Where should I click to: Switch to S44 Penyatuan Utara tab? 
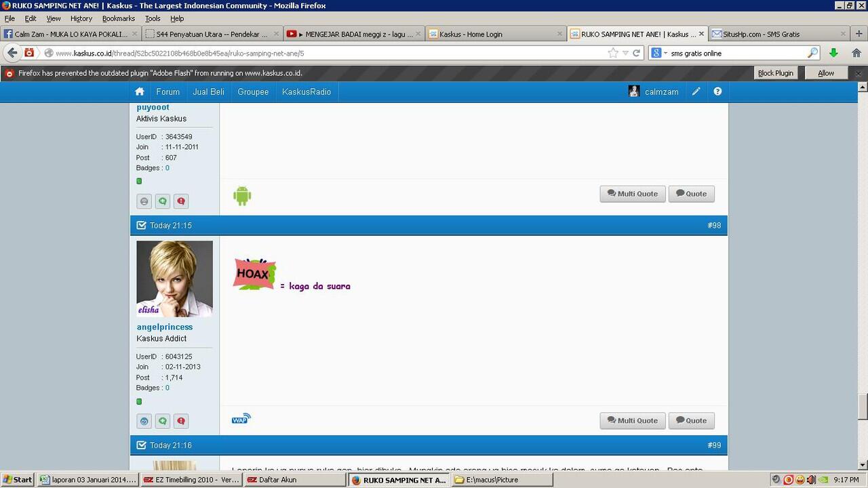tap(212, 34)
